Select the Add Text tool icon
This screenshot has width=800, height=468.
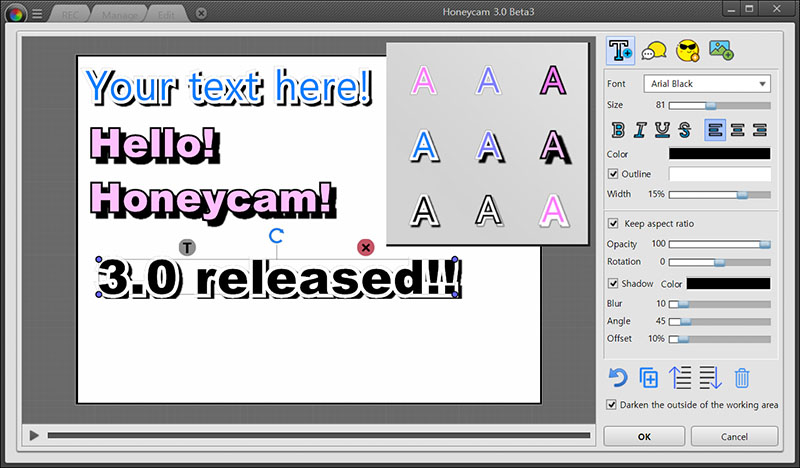pos(620,51)
